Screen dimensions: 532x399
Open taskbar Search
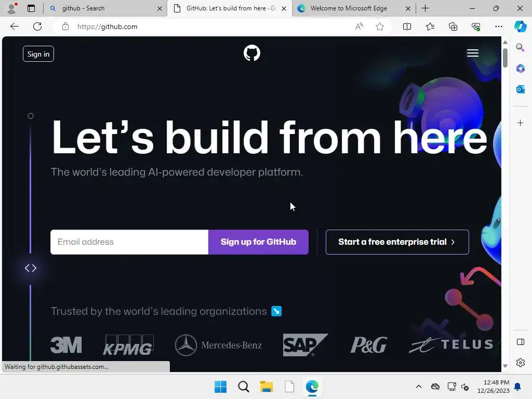(243, 387)
